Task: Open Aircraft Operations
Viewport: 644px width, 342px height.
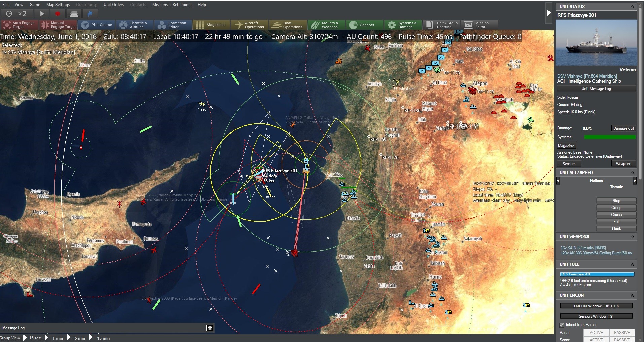Action: (249, 25)
